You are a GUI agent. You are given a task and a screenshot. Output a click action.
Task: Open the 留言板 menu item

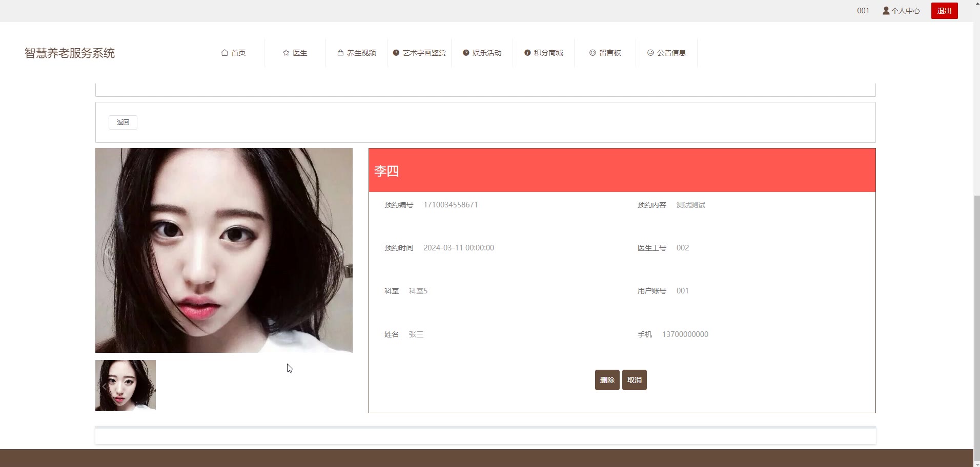[x=605, y=53]
